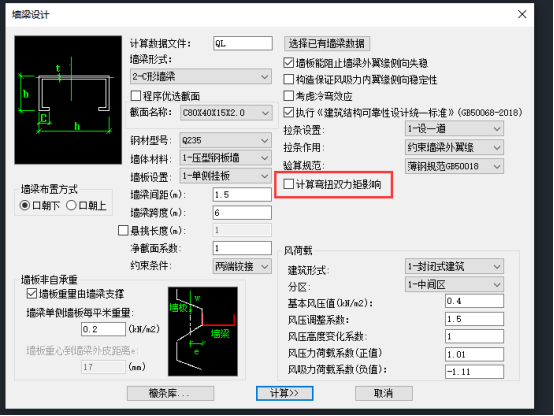Check 计算弯扭双力矩影响 option
Image resolution: width=554 pixels, height=416 pixels.
click(289, 184)
